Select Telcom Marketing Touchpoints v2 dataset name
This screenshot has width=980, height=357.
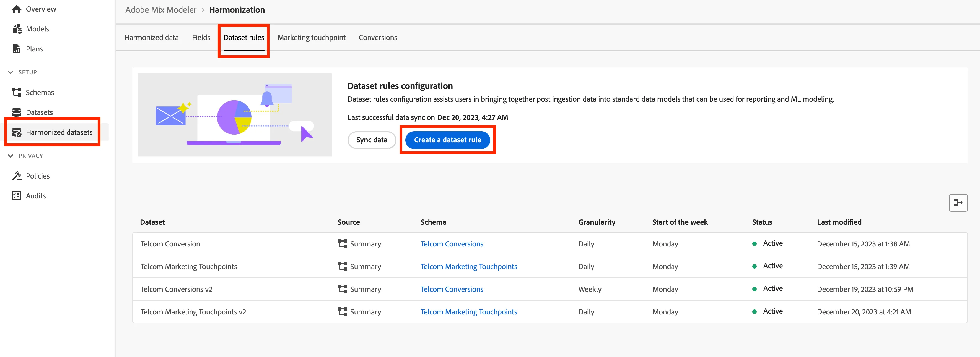(193, 312)
